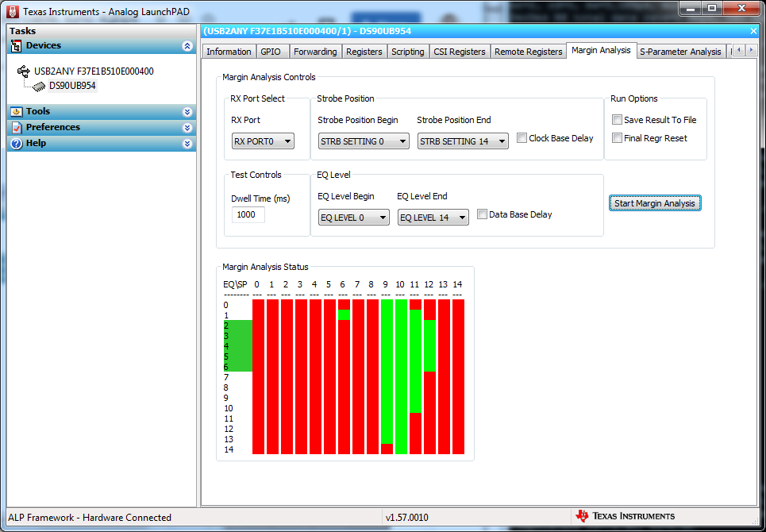This screenshot has height=532, width=766.
Task: Open the Remote Registers tab
Action: tap(528, 52)
